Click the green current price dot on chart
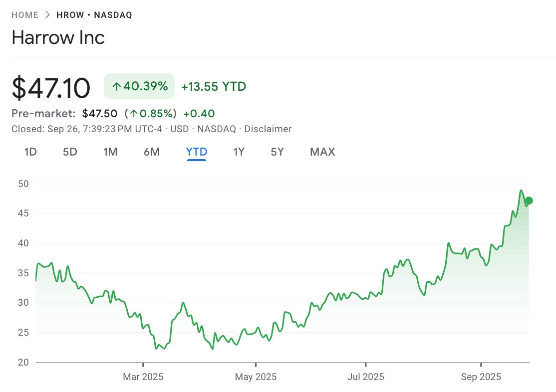 point(529,200)
